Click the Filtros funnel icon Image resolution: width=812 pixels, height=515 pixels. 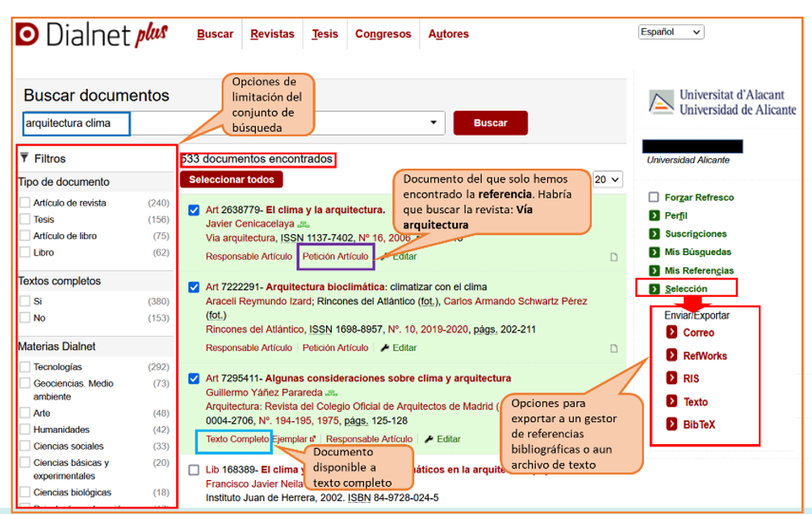pos(24,158)
